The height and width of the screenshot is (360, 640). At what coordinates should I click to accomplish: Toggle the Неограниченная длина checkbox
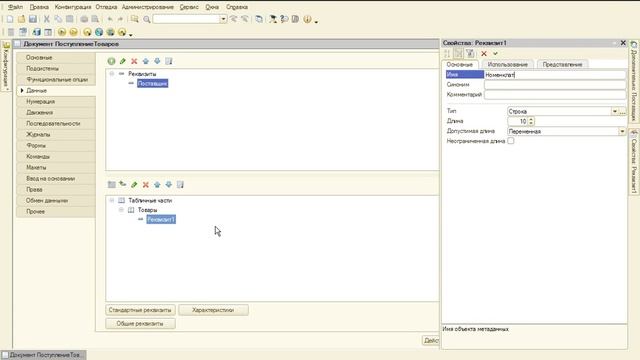[x=511, y=141]
